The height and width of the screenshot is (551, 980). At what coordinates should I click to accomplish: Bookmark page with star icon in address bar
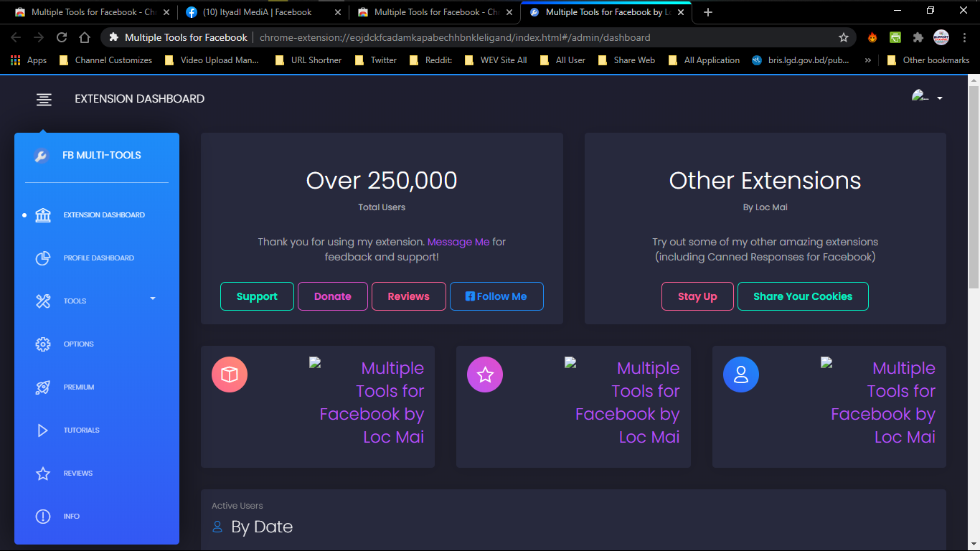coord(844,37)
